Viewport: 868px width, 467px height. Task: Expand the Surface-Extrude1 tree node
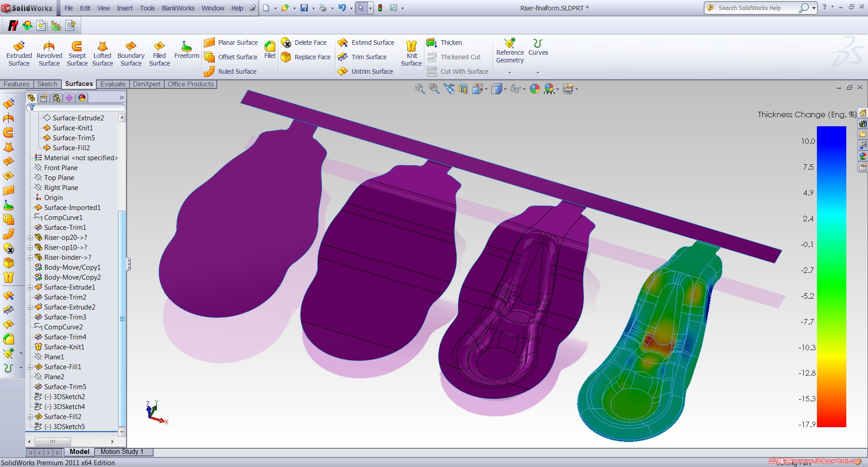tap(30, 287)
